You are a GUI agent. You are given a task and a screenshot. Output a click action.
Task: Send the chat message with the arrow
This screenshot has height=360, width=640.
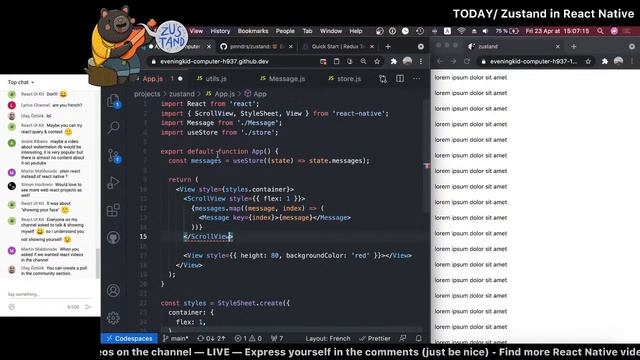coord(88,307)
